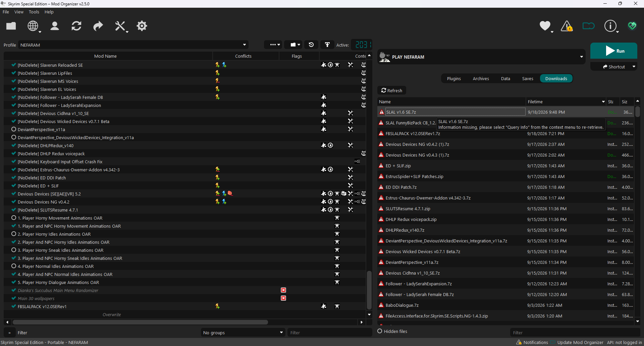Enable 4. Player Normal Idles Animations OAR
Image resolution: width=644 pixels, height=346 pixels.
[14, 266]
